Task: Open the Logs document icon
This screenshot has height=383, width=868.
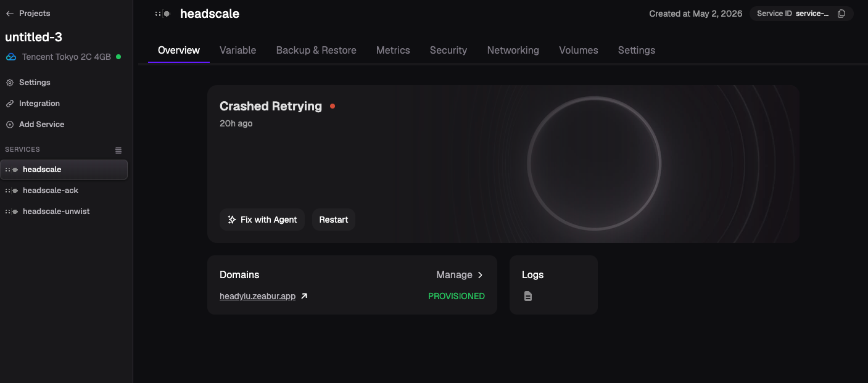Action: click(528, 296)
